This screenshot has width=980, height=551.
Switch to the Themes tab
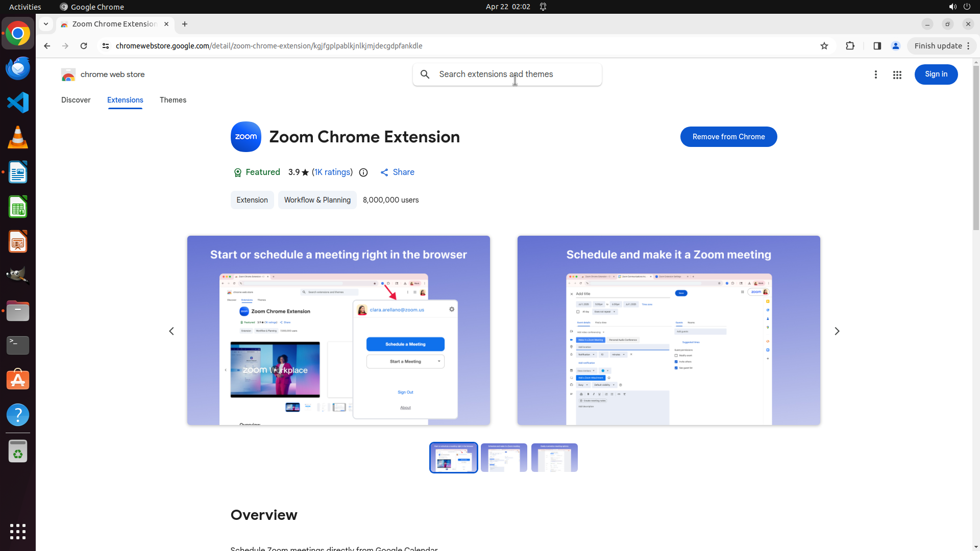click(173, 100)
